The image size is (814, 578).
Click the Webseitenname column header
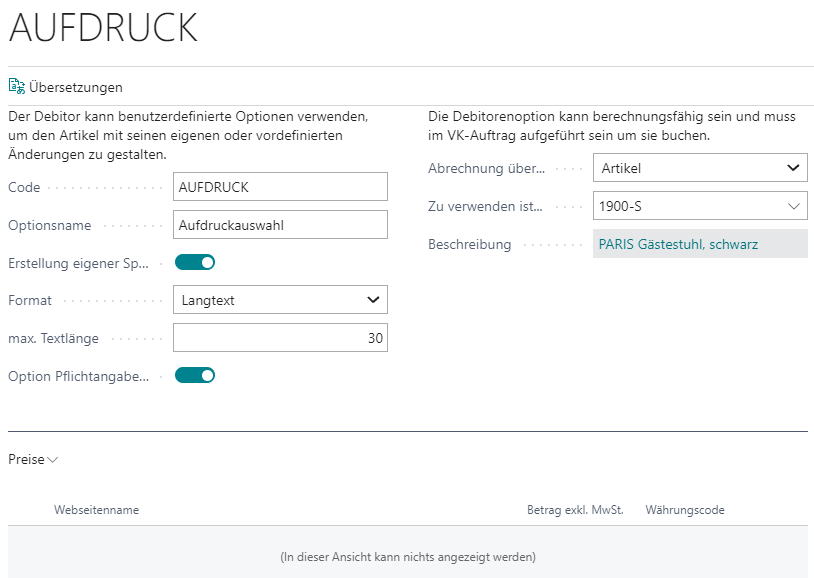(97, 510)
